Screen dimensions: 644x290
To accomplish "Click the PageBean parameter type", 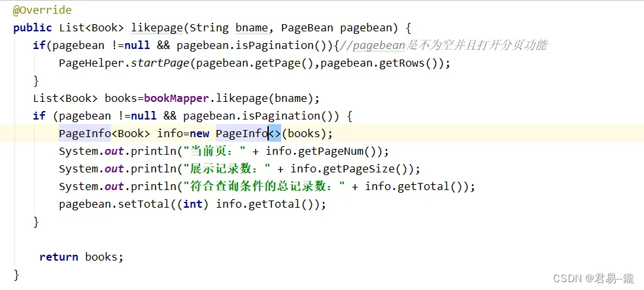I will pyautogui.click(x=307, y=28).
